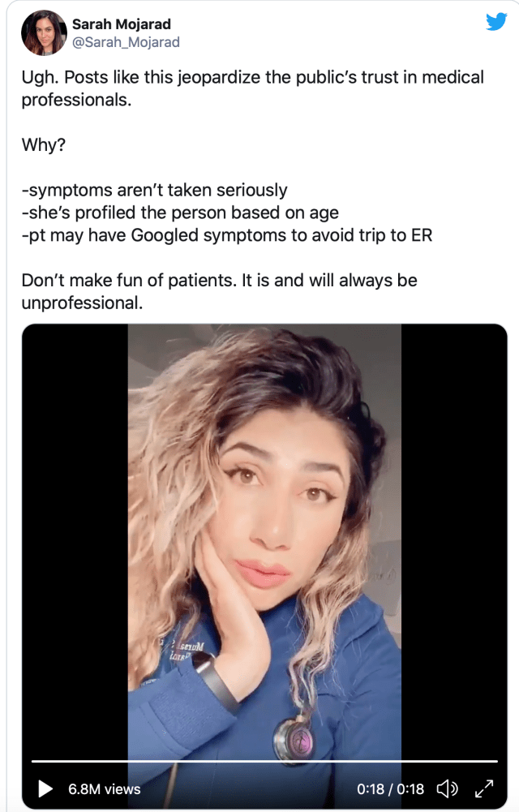Image resolution: width=519 pixels, height=812 pixels.
Task: Click the '-symptoms aren't taken seriously' line
Action: [x=154, y=190]
